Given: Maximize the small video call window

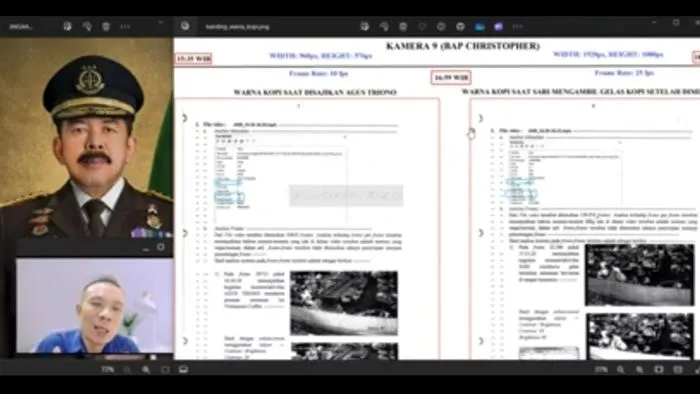Looking at the screenshot, I should tap(161, 247).
